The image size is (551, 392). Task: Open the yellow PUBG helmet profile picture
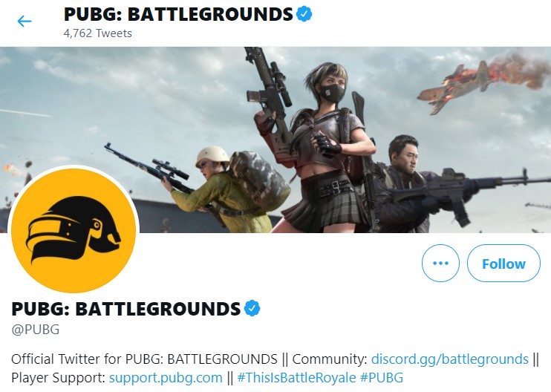pyautogui.click(x=74, y=230)
